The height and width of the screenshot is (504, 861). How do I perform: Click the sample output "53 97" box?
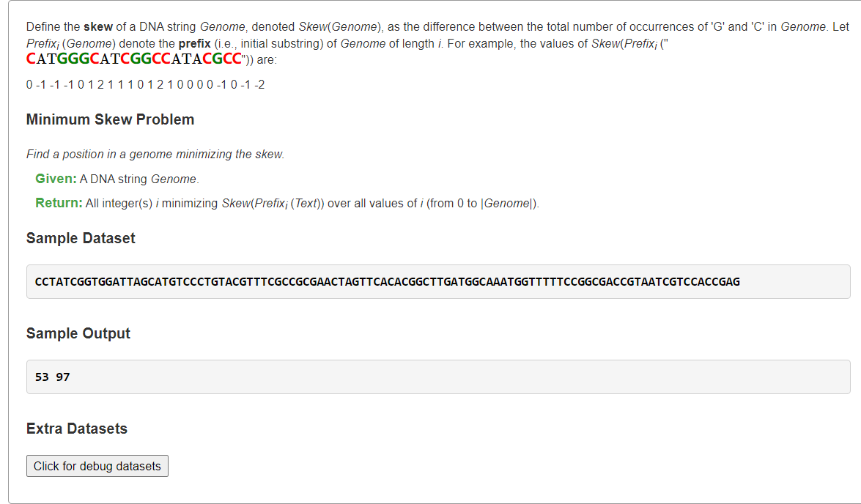coord(438,377)
